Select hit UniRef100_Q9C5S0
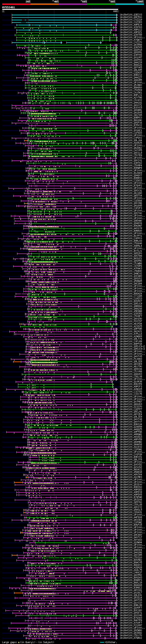 131,17
